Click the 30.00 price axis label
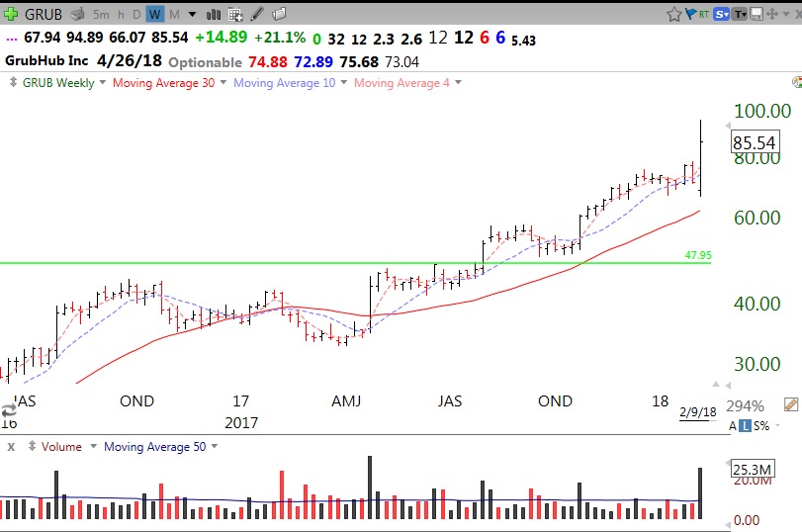The width and height of the screenshot is (802, 532). [x=757, y=364]
